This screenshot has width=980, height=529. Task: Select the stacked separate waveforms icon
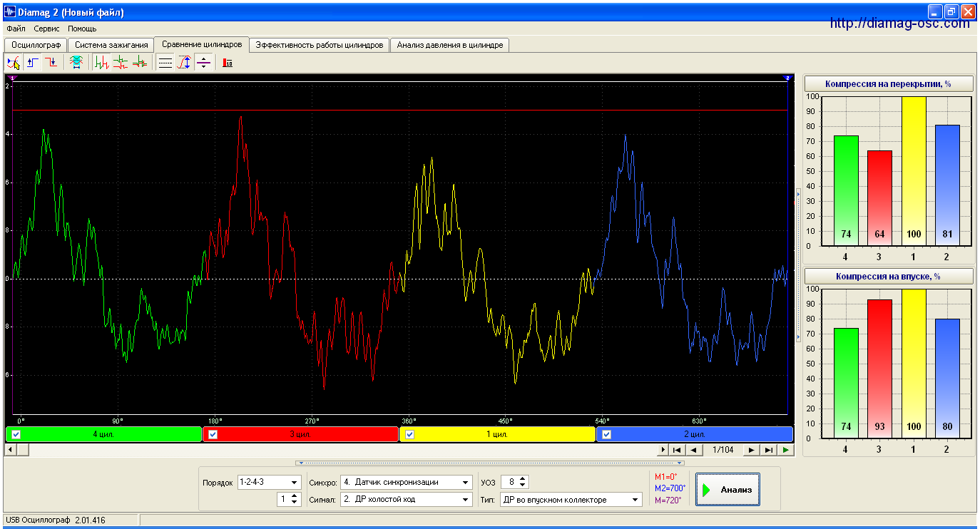click(121, 63)
